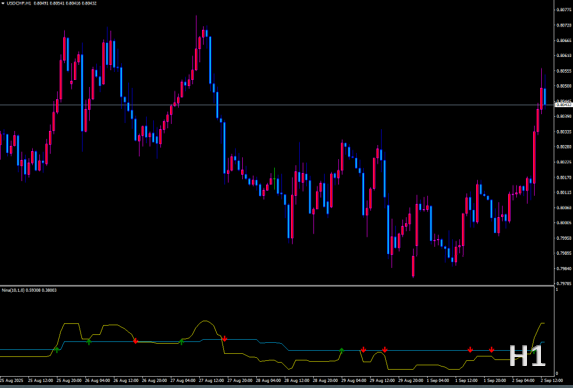Click the white current price tag on price scale
The height and width of the screenshot is (388, 573).
pyautogui.click(x=563, y=104)
